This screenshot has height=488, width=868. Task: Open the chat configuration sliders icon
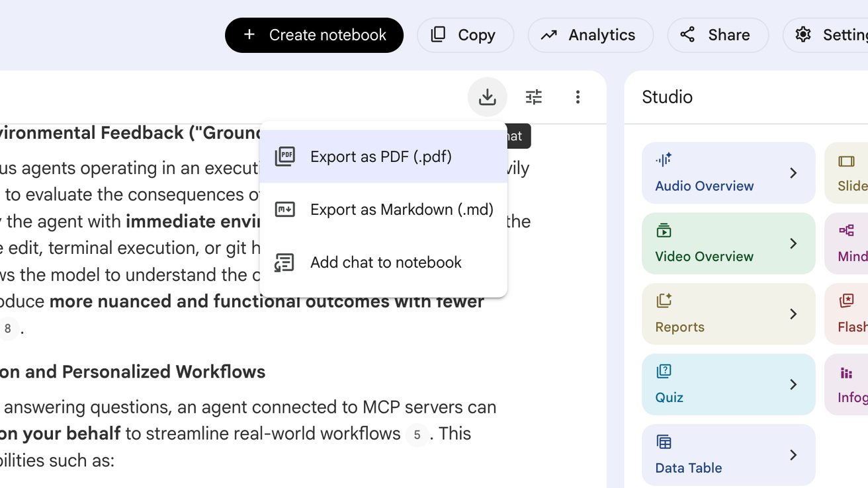[x=534, y=97]
